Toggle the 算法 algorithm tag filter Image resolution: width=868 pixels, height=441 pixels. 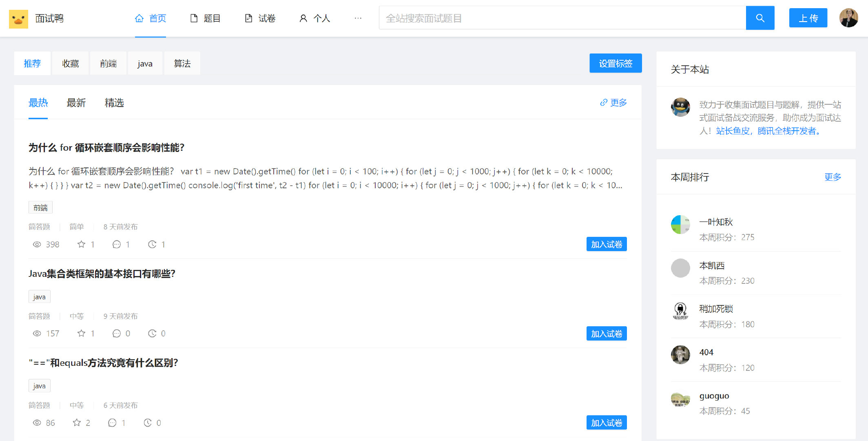[182, 64]
